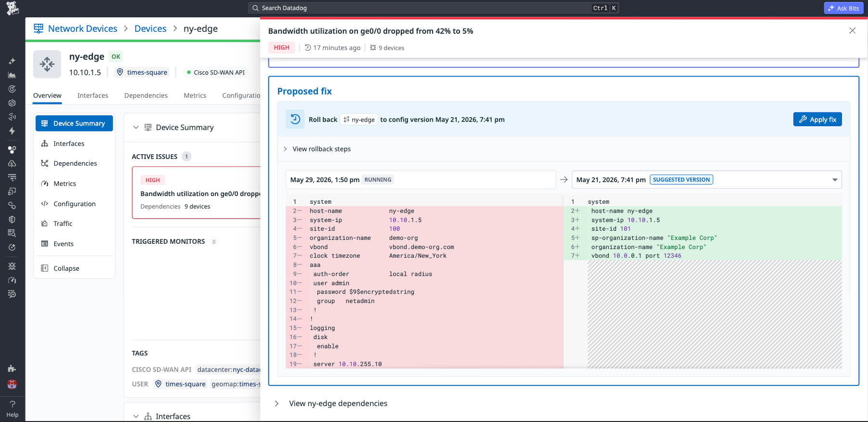The height and width of the screenshot is (422, 868).
Task: Click the ny-edge chip in Roll back line
Action: point(359,119)
